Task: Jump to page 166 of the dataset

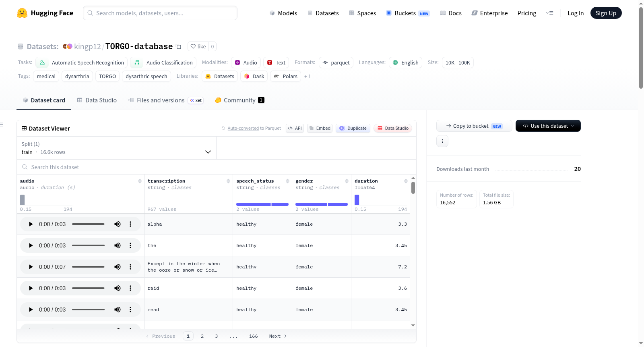Action: pos(254,336)
